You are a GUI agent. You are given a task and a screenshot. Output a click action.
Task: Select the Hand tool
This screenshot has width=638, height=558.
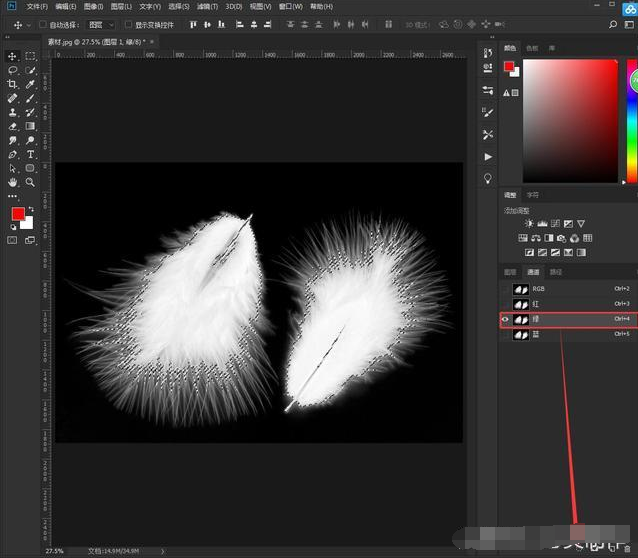point(12,183)
